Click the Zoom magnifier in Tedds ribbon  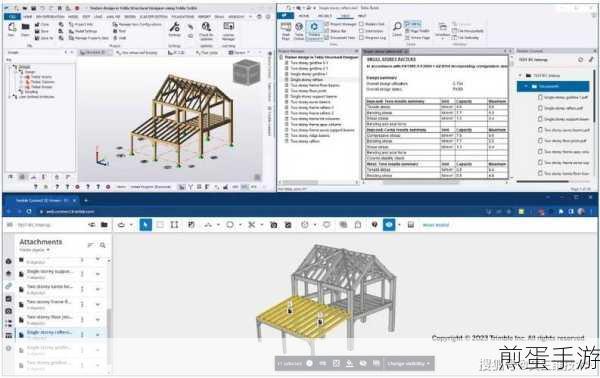[x=397, y=28]
